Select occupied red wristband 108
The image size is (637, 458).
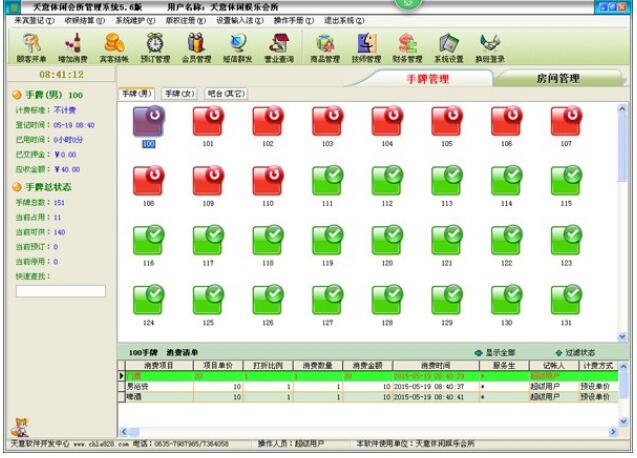(149, 180)
